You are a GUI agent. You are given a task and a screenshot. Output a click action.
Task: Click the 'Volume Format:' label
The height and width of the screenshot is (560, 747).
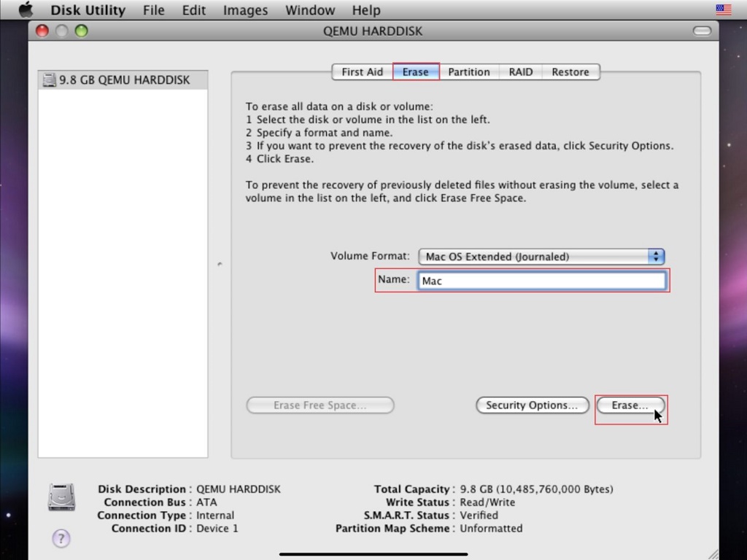370,256
